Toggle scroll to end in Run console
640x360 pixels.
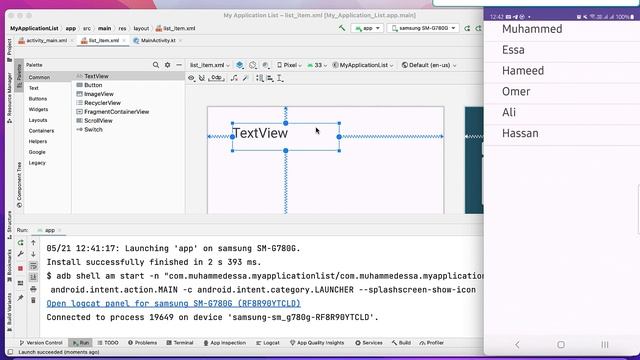click(33, 277)
